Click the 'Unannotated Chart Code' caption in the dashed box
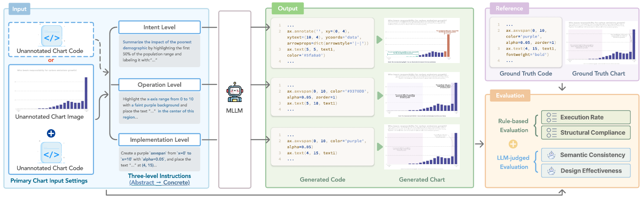Image resolution: width=644 pixels, height=199 pixels. [x=50, y=51]
